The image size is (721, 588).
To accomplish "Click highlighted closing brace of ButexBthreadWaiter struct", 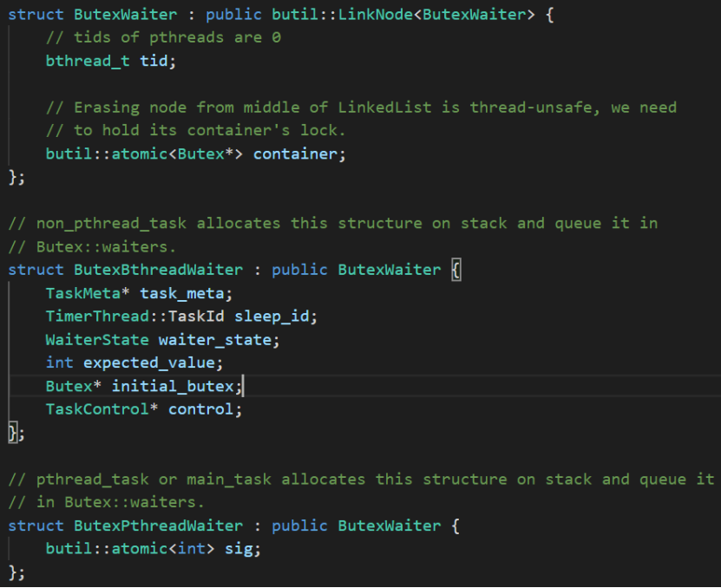I will pos(13,433).
